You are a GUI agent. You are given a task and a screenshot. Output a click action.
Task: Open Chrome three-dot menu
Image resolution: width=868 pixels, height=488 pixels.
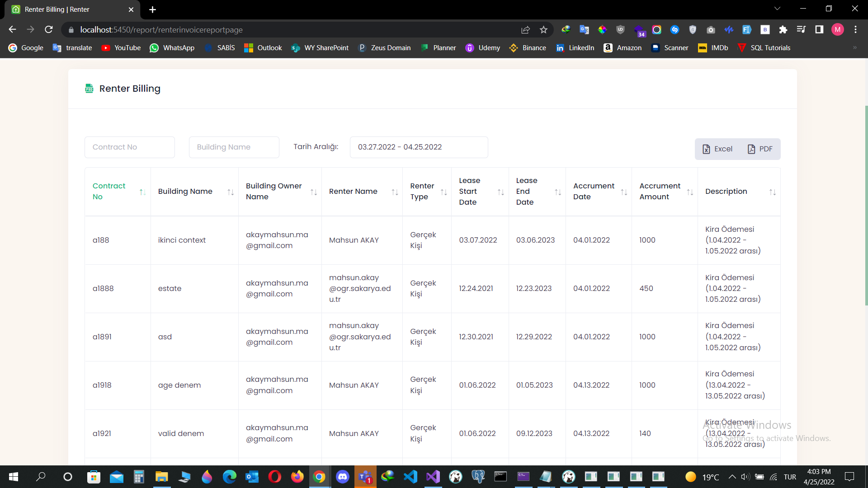855,30
